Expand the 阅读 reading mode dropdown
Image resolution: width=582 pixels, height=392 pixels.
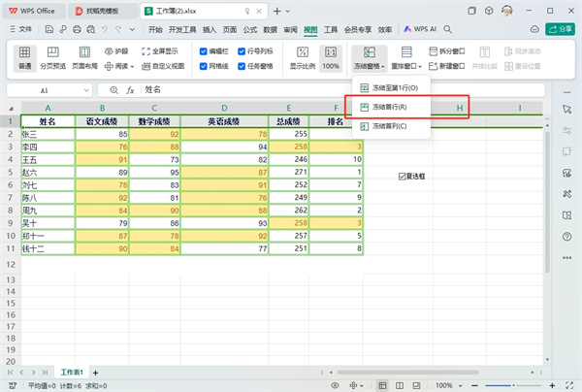tap(122, 66)
